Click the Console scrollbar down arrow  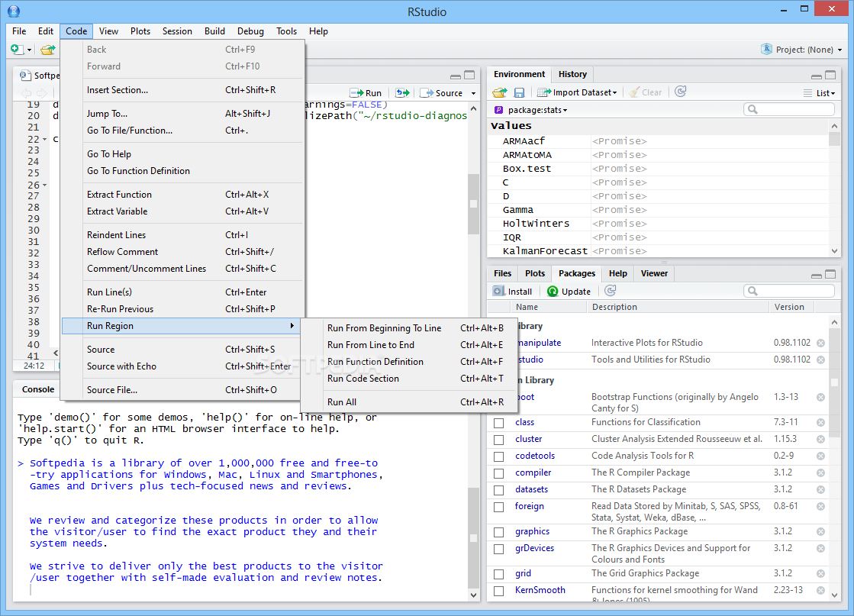[473, 595]
